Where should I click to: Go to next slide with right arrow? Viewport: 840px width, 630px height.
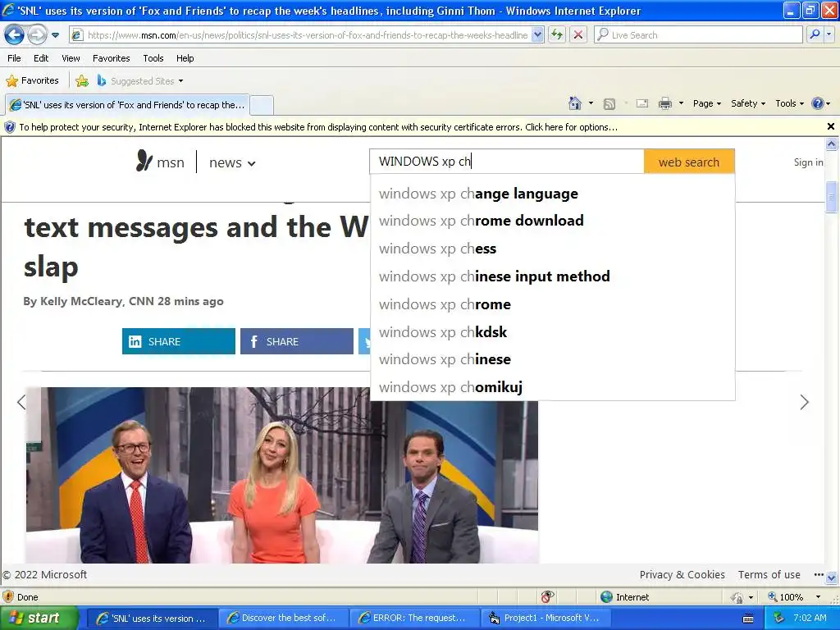(x=804, y=402)
